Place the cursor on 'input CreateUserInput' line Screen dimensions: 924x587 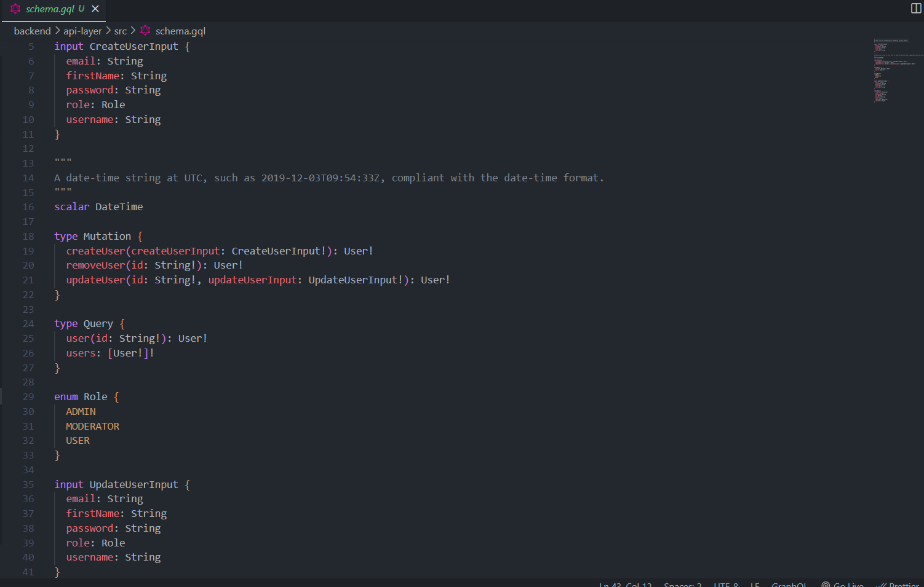click(122, 46)
